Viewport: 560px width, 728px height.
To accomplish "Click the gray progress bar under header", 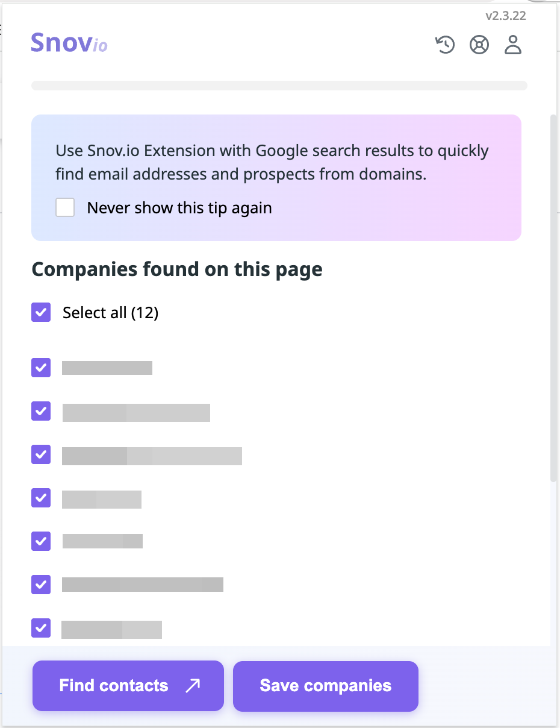I will tap(279, 86).
